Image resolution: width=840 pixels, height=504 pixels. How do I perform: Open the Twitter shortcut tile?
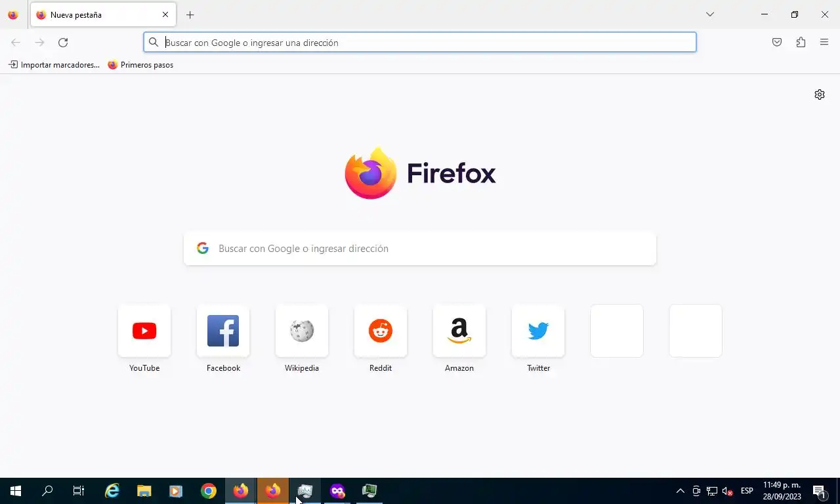pyautogui.click(x=538, y=331)
